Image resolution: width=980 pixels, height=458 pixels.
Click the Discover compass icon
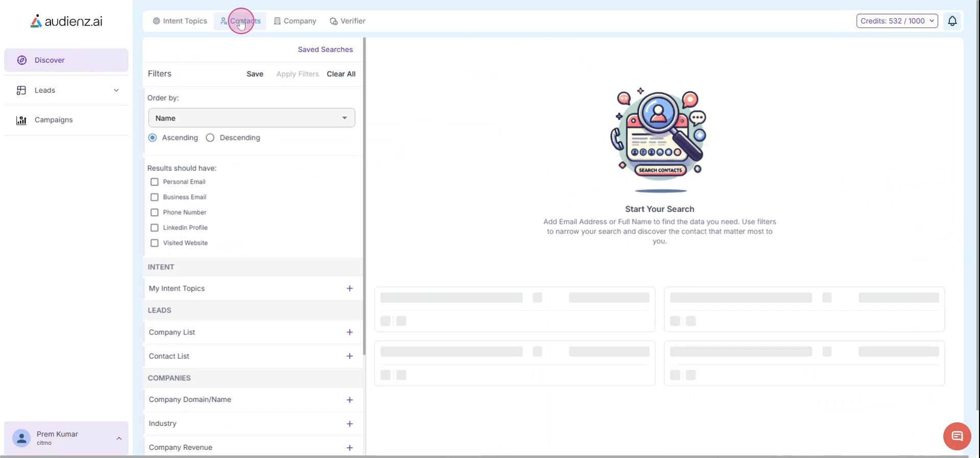tap(22, 60)
